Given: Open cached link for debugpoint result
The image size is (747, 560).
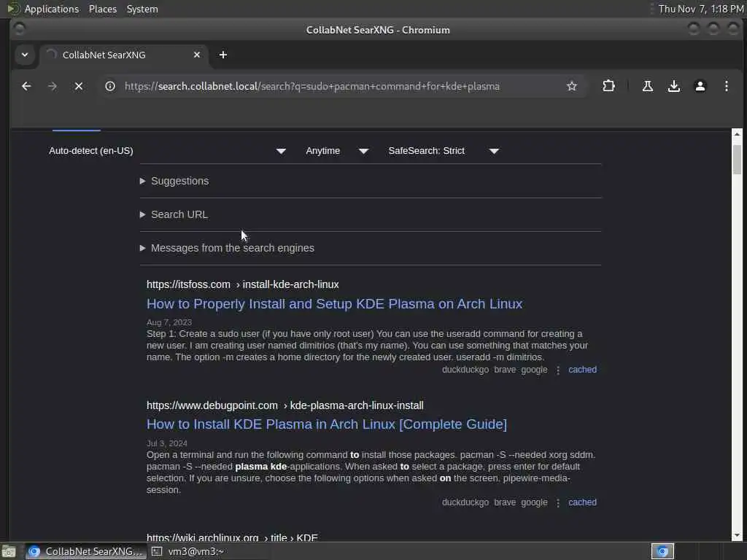Looking at the screenshot, I should tap(582, 502).
